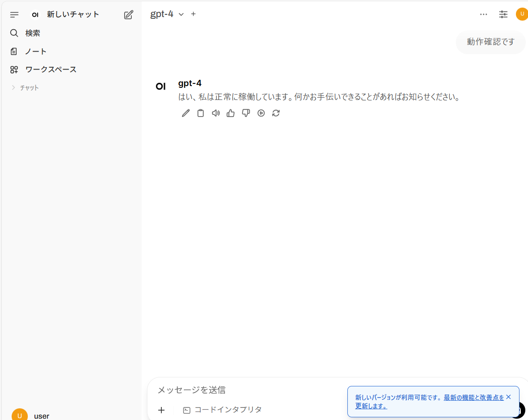
Task: Open the three-dots more options menu
Action: 483,14
